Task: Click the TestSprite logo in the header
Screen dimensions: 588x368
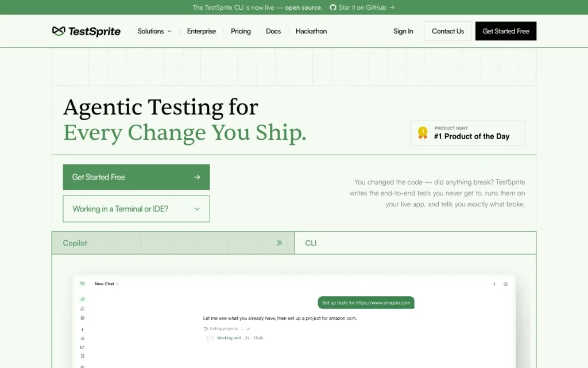Action: [86, 31]
